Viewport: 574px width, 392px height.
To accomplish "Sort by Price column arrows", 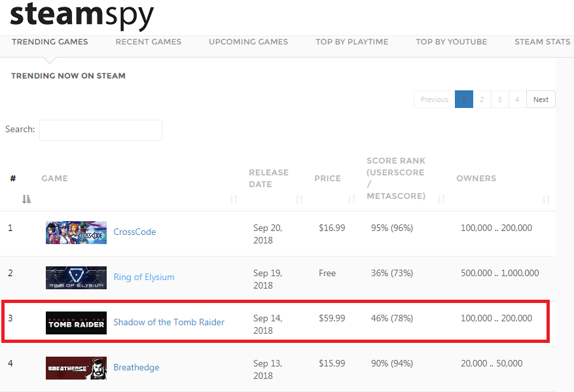I will (x=351, y=199).
